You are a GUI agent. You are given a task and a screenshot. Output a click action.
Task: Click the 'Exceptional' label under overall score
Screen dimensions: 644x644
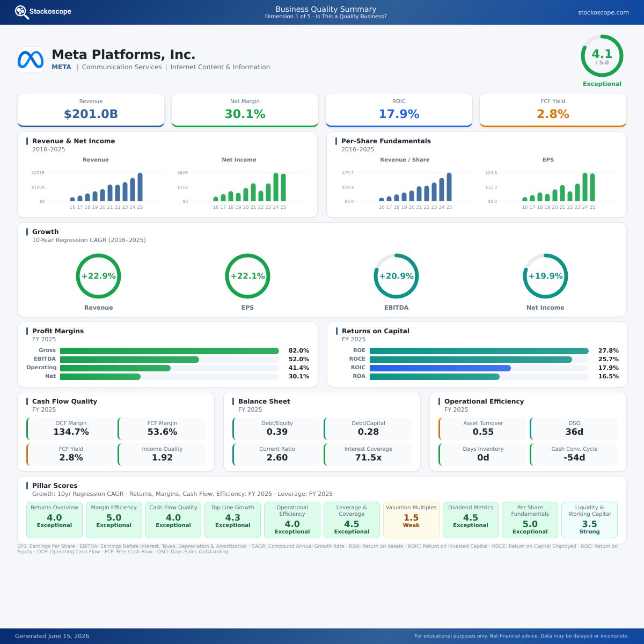(x=602, y=84)
